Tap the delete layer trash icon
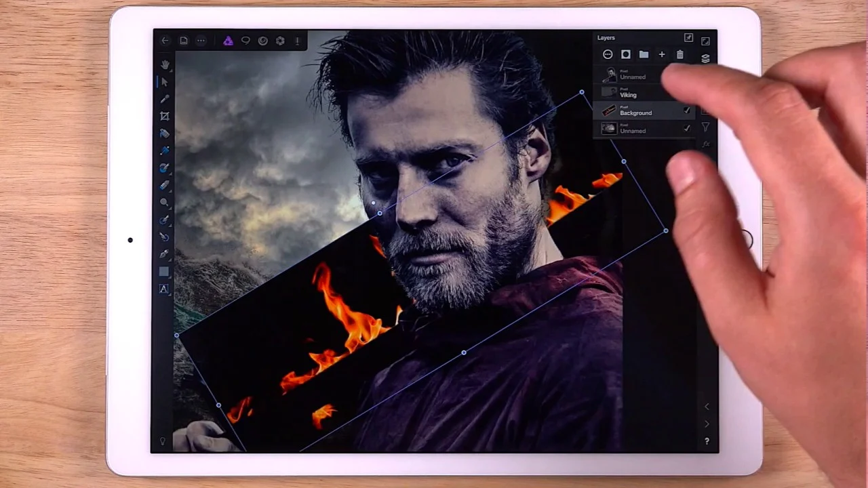This screenshot has width=868, height=488. (x=679, y=55)
